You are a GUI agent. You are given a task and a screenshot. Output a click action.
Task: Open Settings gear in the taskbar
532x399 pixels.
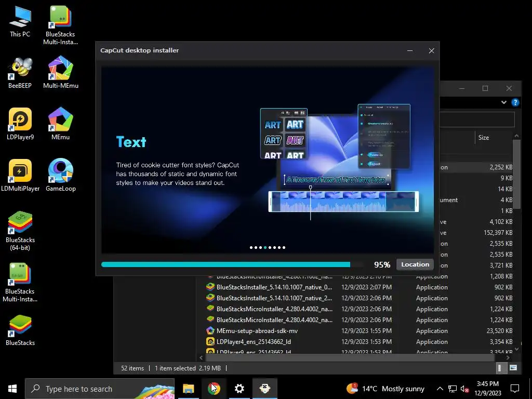tap(239, 389)
